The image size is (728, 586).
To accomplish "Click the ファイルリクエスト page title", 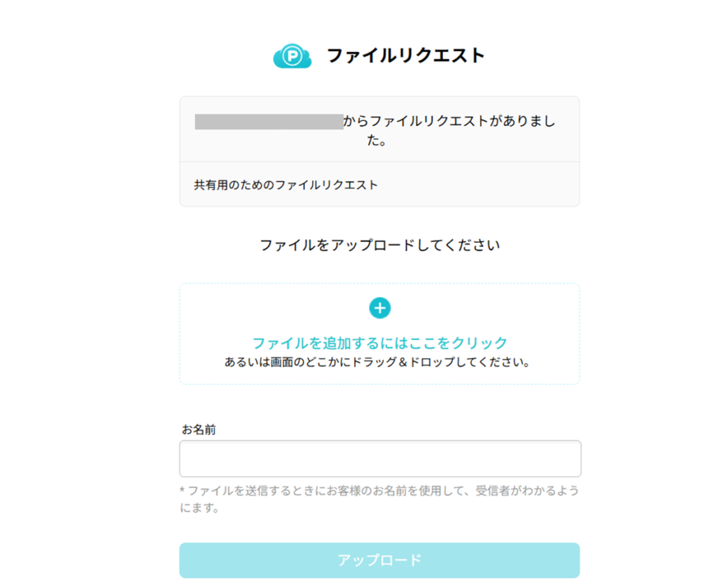I will pyautogui.click(x=405, y=55).
